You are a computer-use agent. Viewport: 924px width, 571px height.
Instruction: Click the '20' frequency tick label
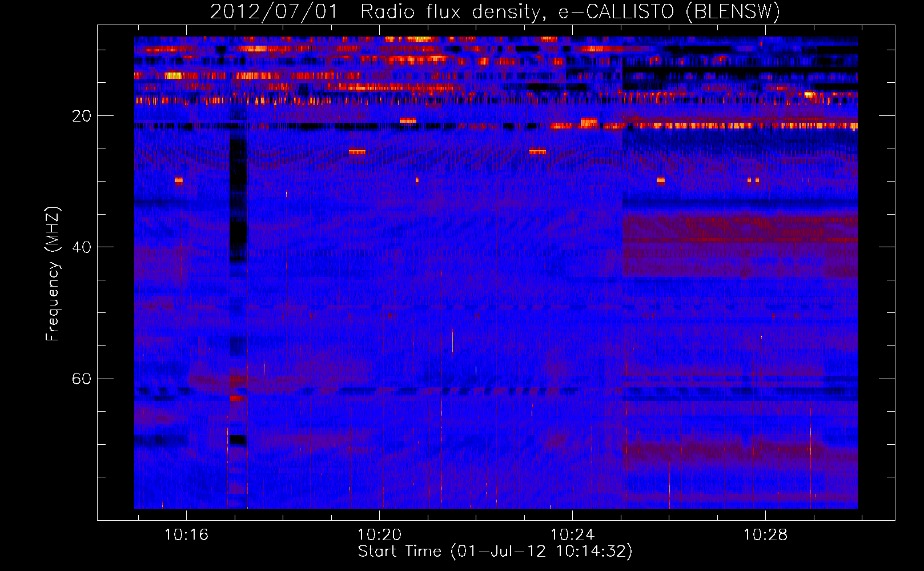click(x=82, y=116)
